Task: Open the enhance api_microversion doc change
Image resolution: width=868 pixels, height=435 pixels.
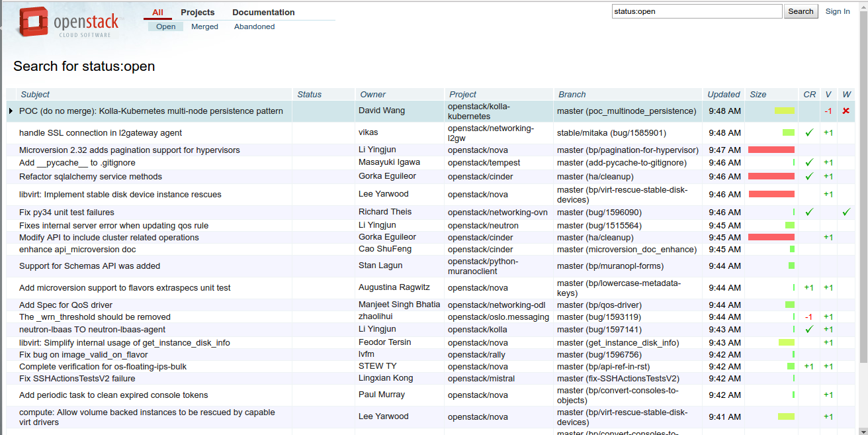Action: pyautogui.click(x=77, y=249)
